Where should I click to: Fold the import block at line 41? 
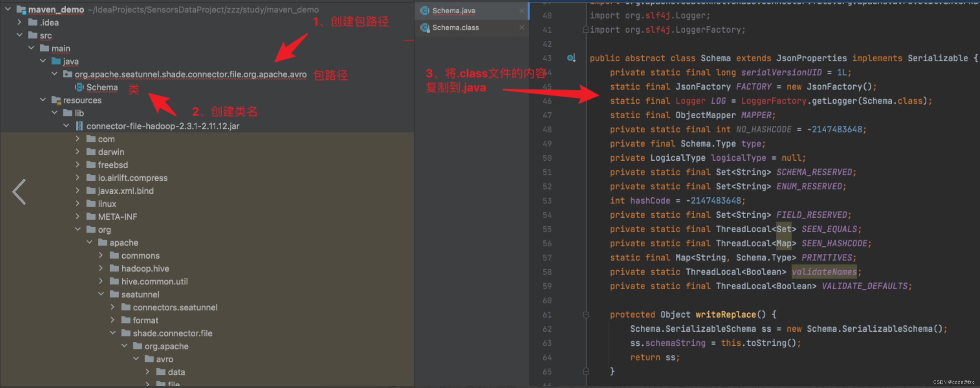(586, 29)
